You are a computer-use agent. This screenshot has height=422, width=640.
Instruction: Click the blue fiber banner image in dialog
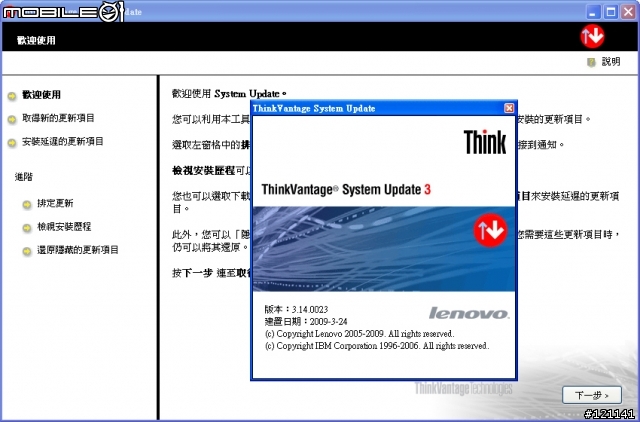[x=384, y=249]
